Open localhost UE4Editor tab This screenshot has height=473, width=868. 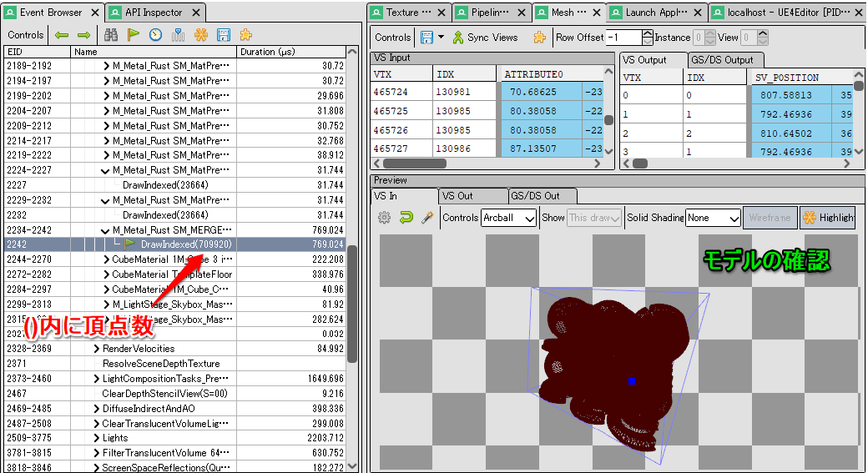[x=788, y=13]
